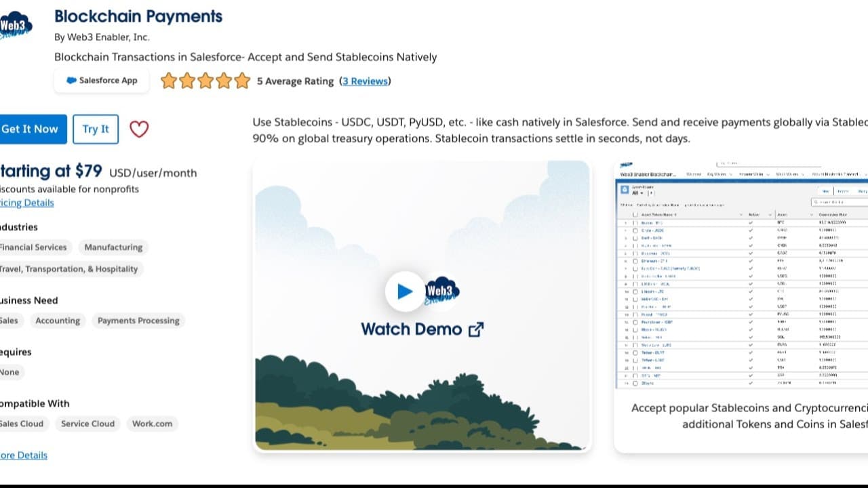Select the Financial Services industry tag

[x=33, y=247]
